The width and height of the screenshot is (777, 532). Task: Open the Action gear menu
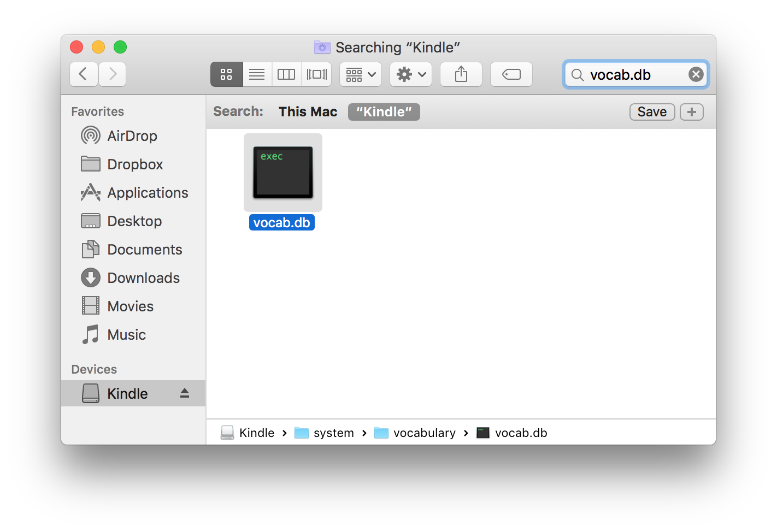click(410, 74)
